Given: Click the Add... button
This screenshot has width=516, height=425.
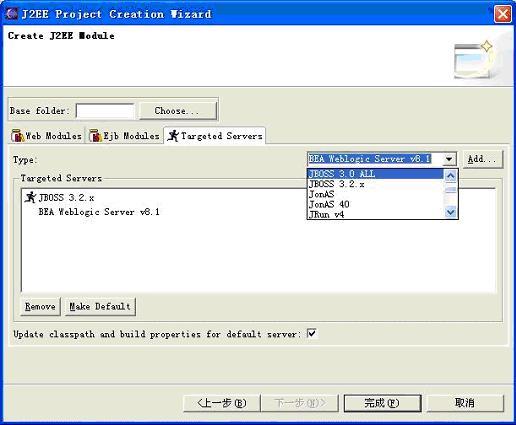Looking at the screenshot, I should tap(482, 159).
